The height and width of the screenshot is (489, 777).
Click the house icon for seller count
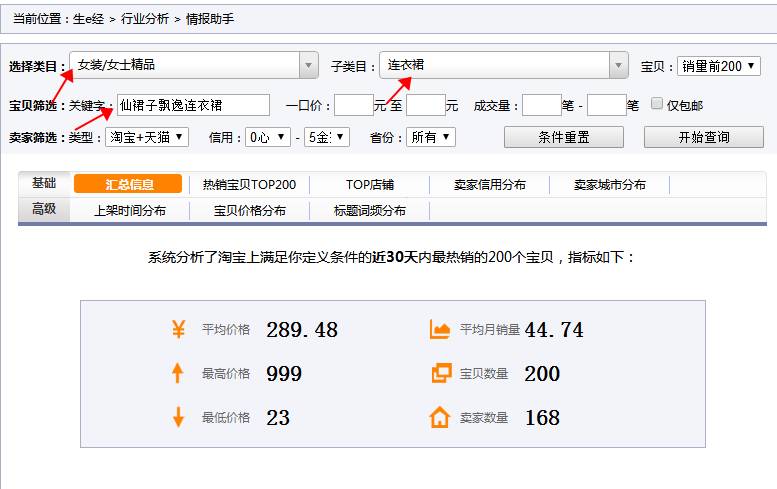pos(440,417)
